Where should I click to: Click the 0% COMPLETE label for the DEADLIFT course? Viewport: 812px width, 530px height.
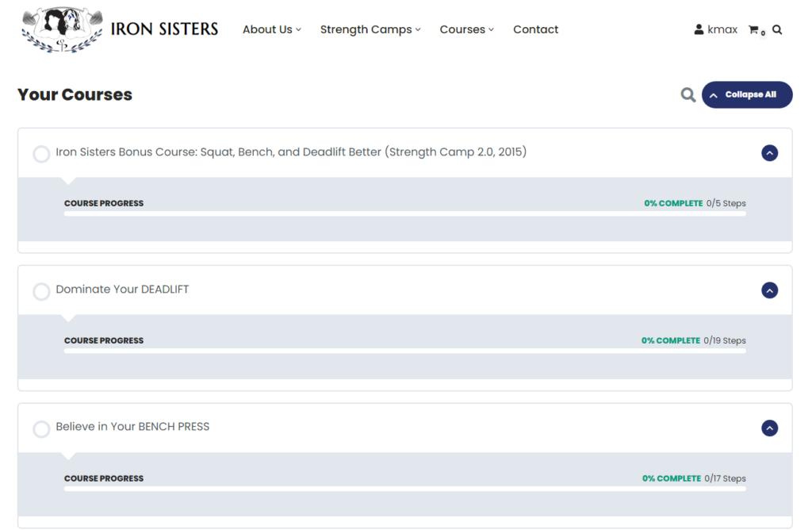click(671, 340)
